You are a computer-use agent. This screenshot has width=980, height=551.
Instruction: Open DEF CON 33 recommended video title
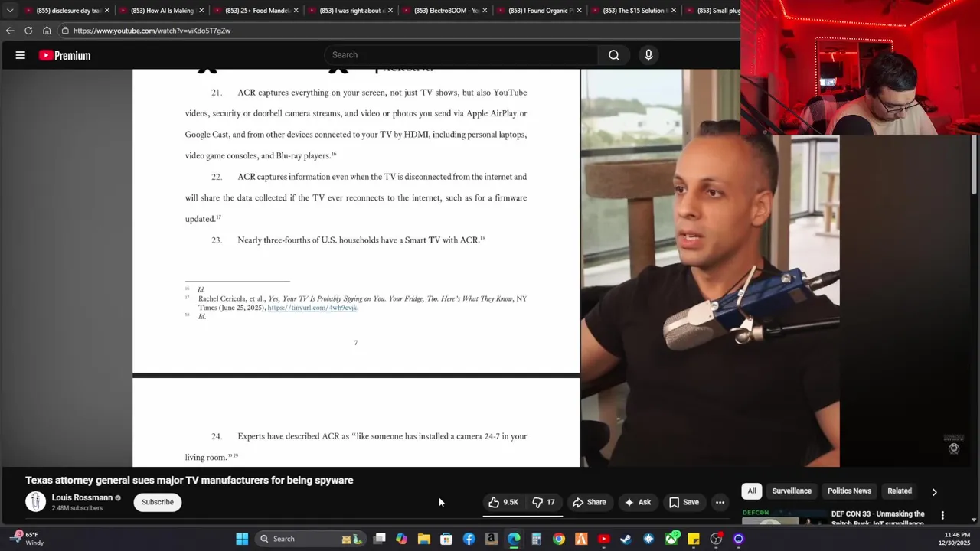click(878, 518)
